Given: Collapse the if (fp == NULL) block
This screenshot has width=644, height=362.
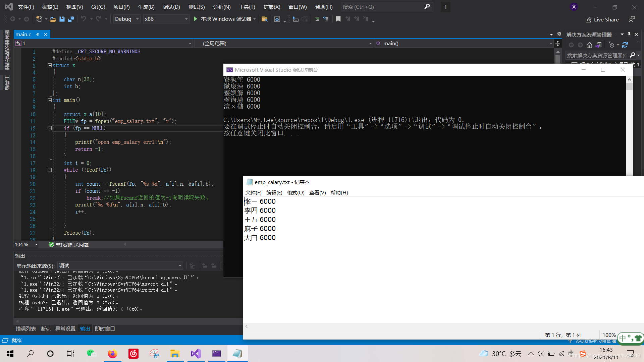Looking at the screenshot, I should [x=50, y=128].
